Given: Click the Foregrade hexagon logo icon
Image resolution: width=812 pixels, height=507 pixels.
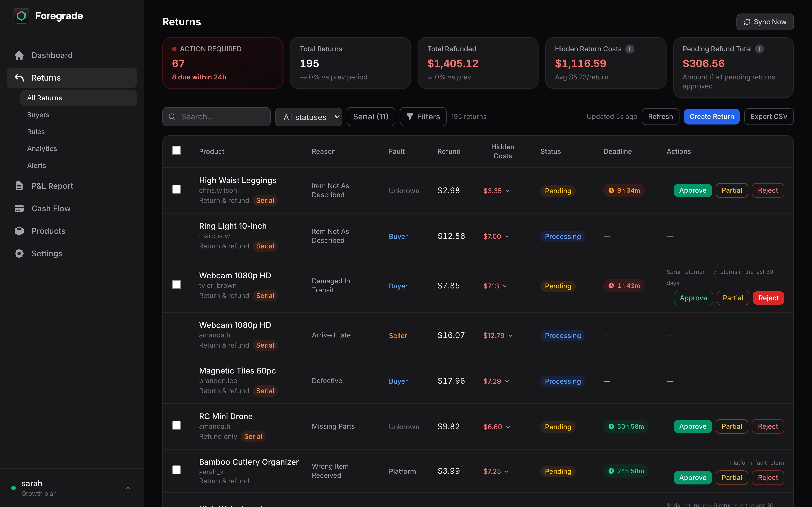Looking at the screenshot, I should point(21,16).
